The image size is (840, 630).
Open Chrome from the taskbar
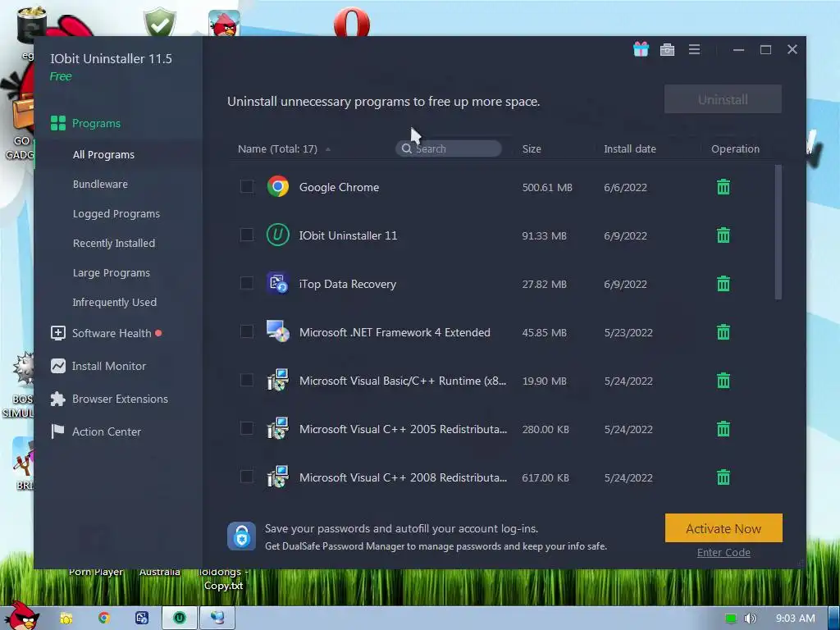(104, 618)
